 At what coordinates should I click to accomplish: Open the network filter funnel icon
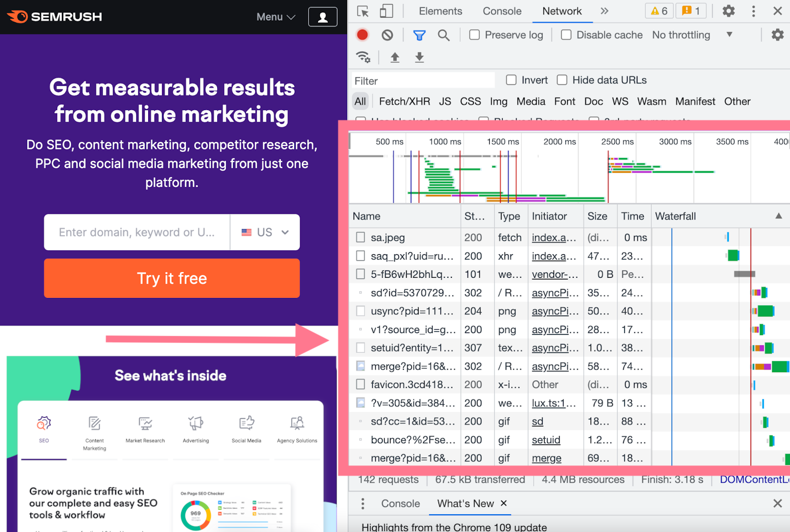(419, 35)
